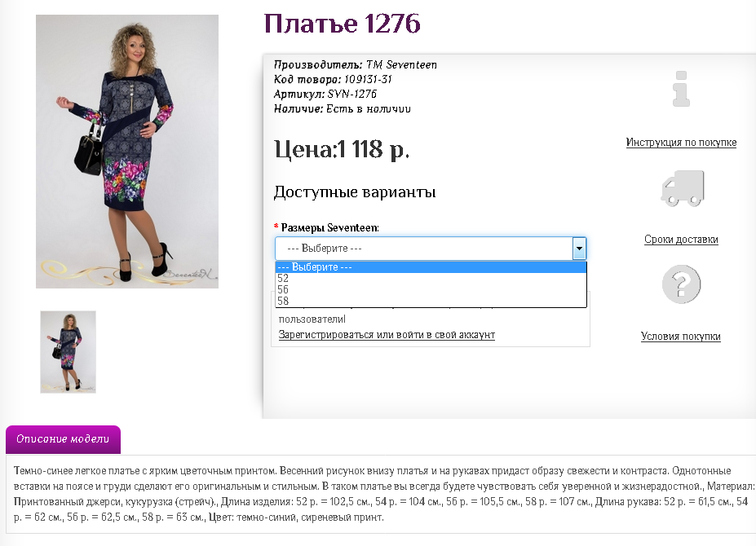Switch to the Описание модели tab
This screenshot has width=756, height=546.
[63, 439]
